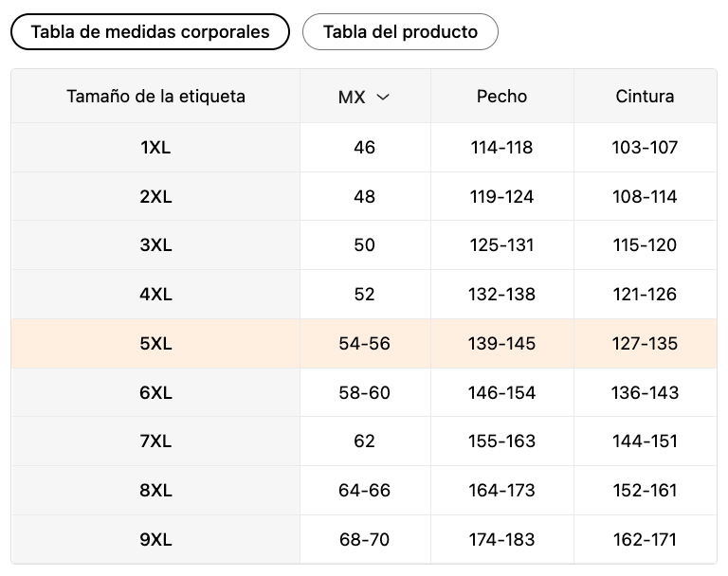Screen dimensions: 728x576
Task: Choose the 7XL size label
Action: point(156,441)
